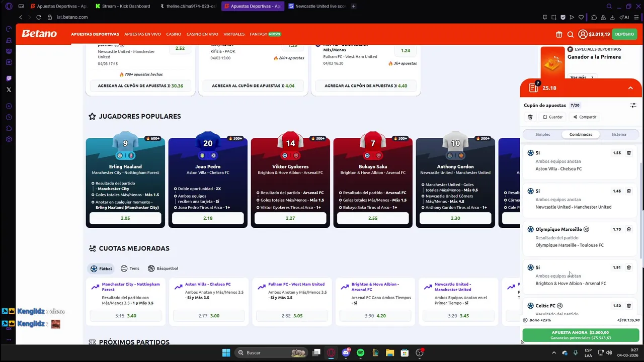Select Viktor Gyokeres odds 2.27
644x362 pixels.
[x=290, y=218]
